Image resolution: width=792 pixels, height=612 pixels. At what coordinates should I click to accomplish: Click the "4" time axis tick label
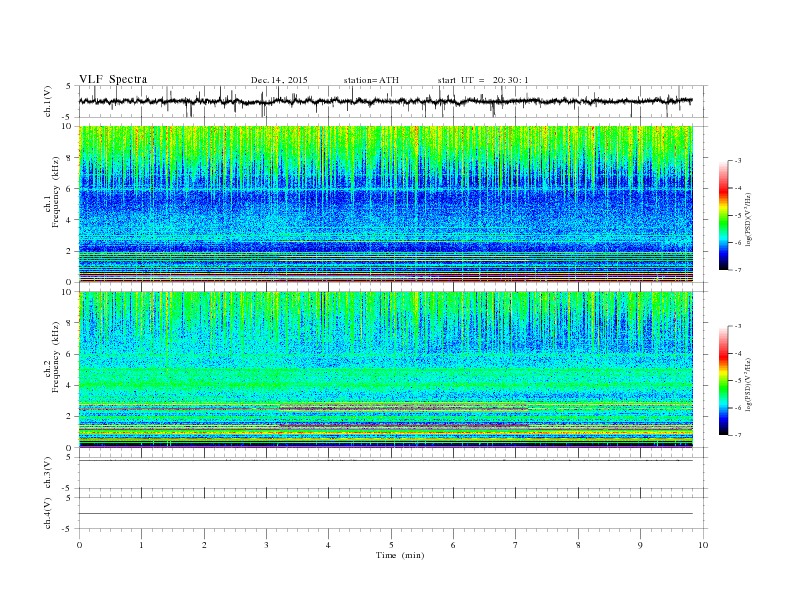point(328,545)
